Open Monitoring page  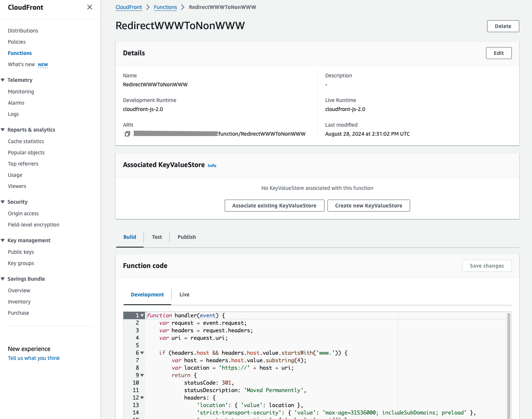(x=21, y=92)
